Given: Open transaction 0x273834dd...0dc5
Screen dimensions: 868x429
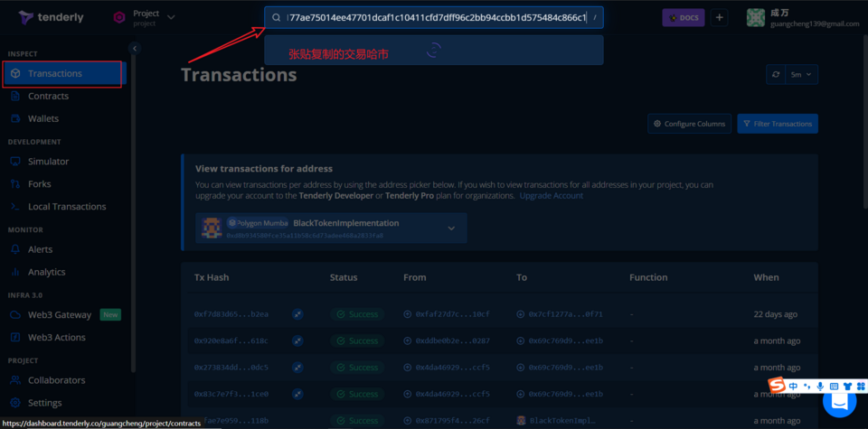Looking at the screenshot, I should click(231, 368).
